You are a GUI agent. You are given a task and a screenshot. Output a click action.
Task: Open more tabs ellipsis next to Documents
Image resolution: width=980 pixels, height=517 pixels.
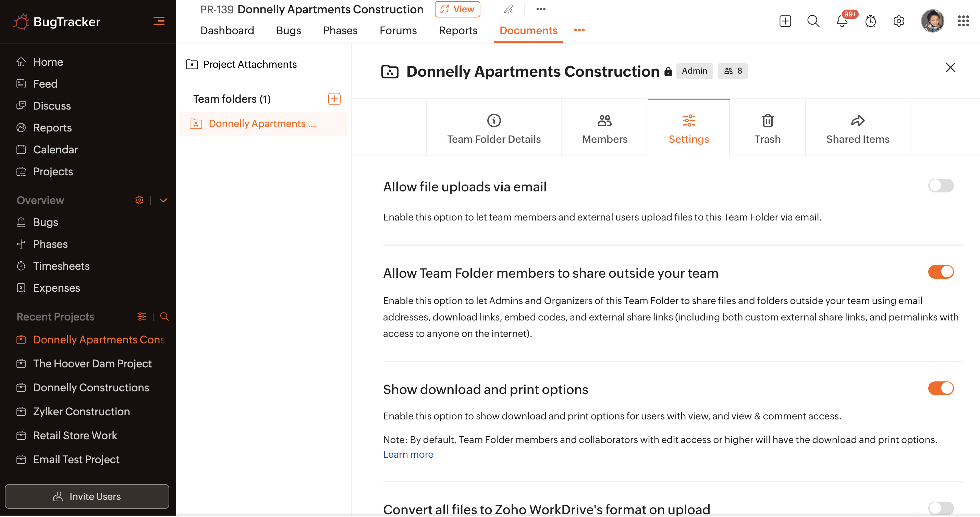(x=579, y=30)
